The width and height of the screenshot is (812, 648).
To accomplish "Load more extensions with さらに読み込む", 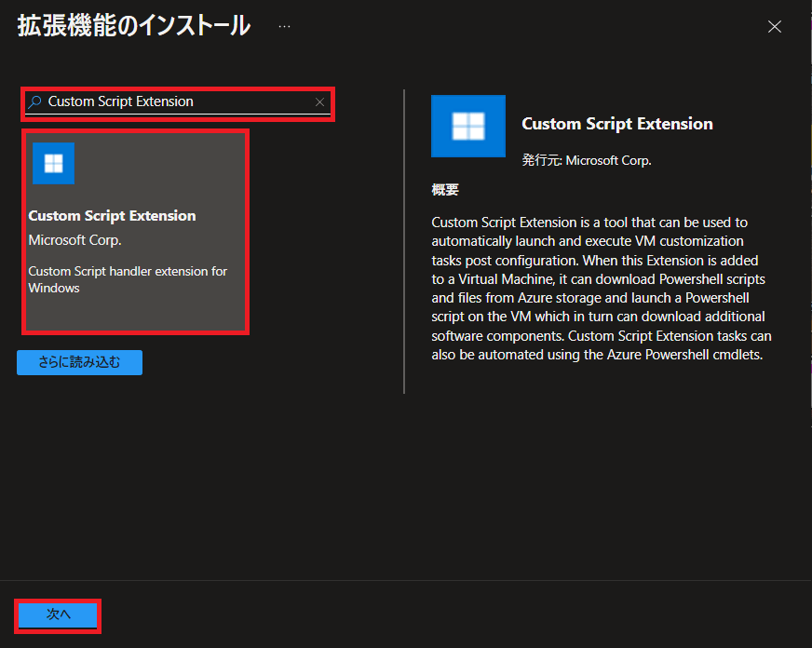I will (79, 362).
